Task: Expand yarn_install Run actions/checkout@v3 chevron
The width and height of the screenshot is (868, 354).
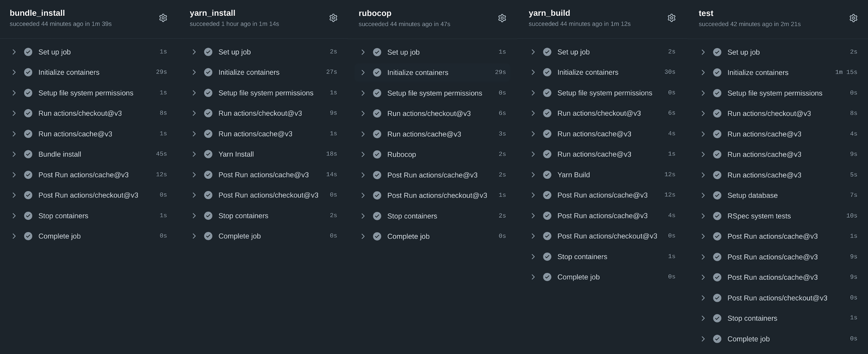Action: coord(194,113)
